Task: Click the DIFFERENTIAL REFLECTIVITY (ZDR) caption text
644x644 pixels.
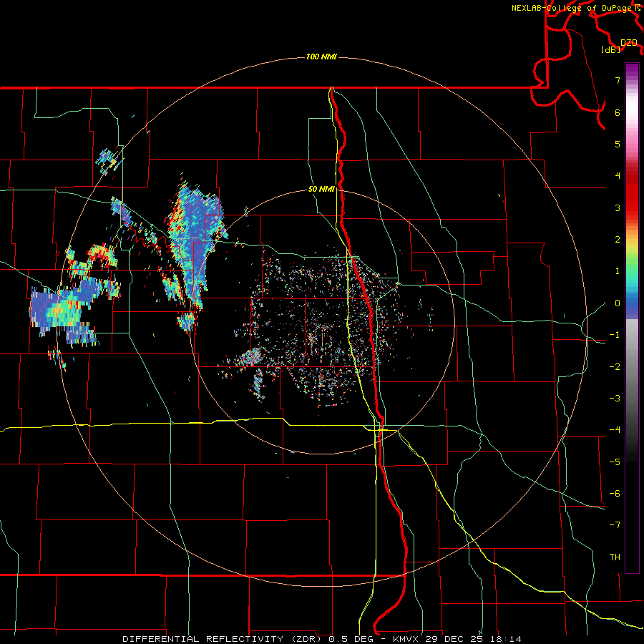Action: [x=222, y=639]
